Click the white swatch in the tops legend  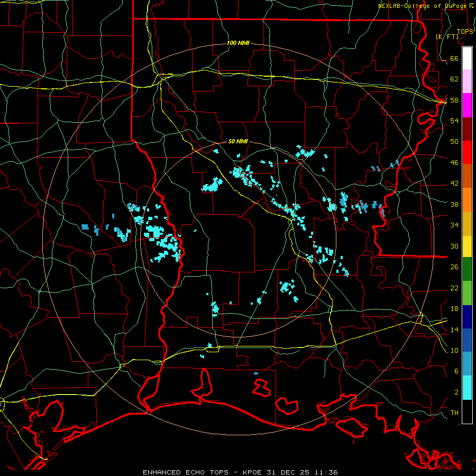(467, 58)
